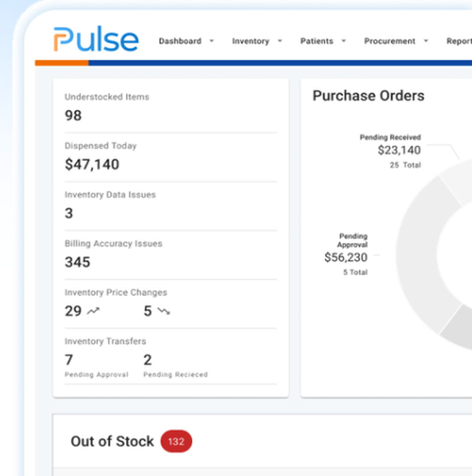
Task: Expand the Patients dropdown arrow
Action: tap(344, 41)
